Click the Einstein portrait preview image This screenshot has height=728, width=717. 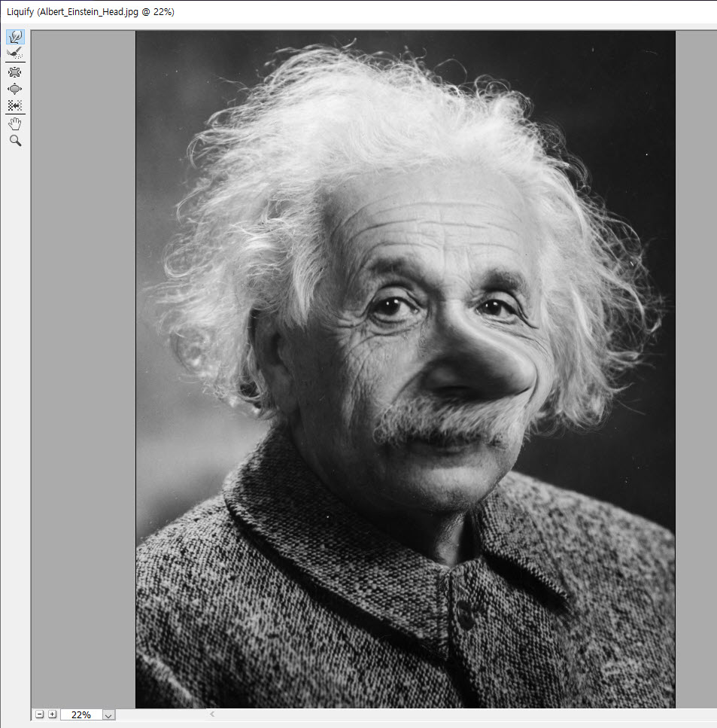point(405,369)
